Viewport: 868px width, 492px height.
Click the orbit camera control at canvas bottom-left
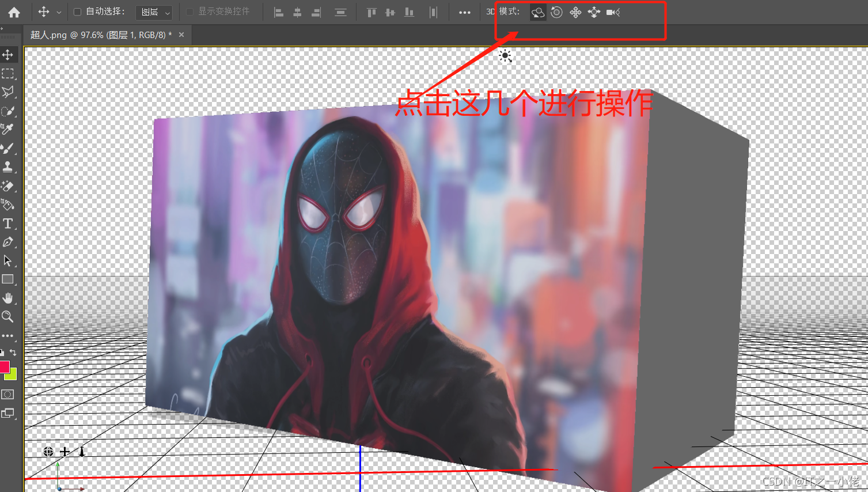[48, 452]
